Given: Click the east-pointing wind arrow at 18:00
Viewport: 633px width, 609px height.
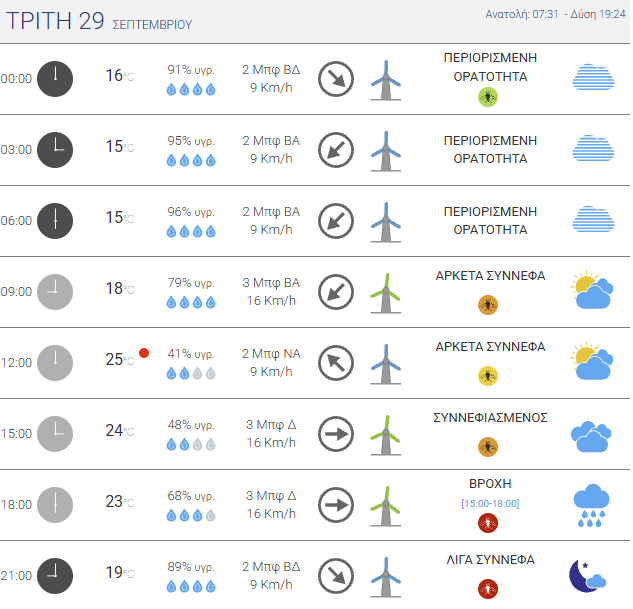Looking at the screenshot, I should (336, 505).
